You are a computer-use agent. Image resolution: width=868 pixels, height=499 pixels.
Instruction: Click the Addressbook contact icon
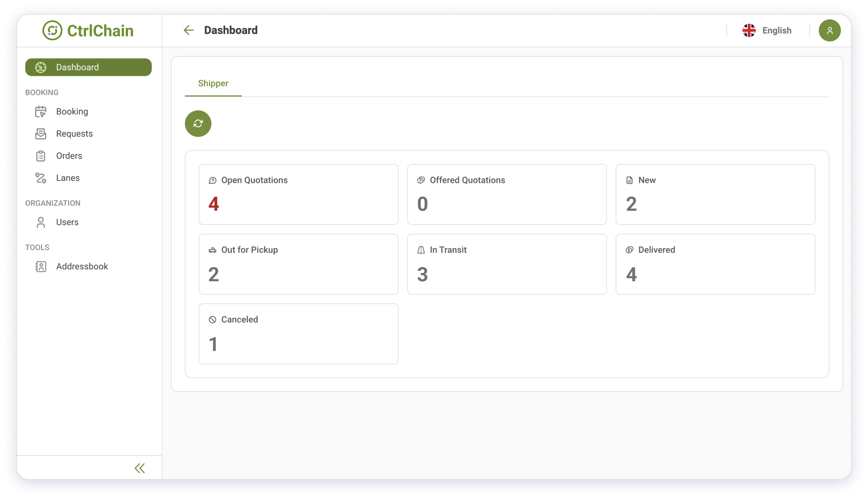(x=41, y=267)
